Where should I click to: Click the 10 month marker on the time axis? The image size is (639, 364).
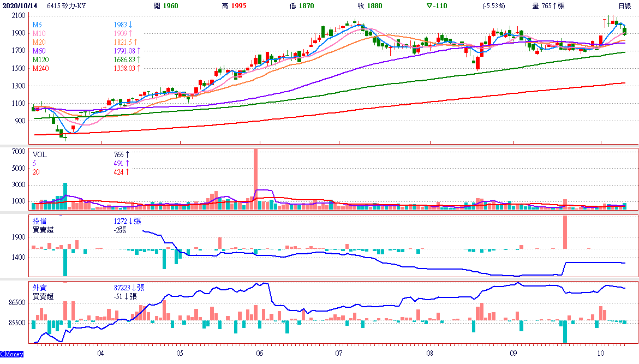[600, 353]
